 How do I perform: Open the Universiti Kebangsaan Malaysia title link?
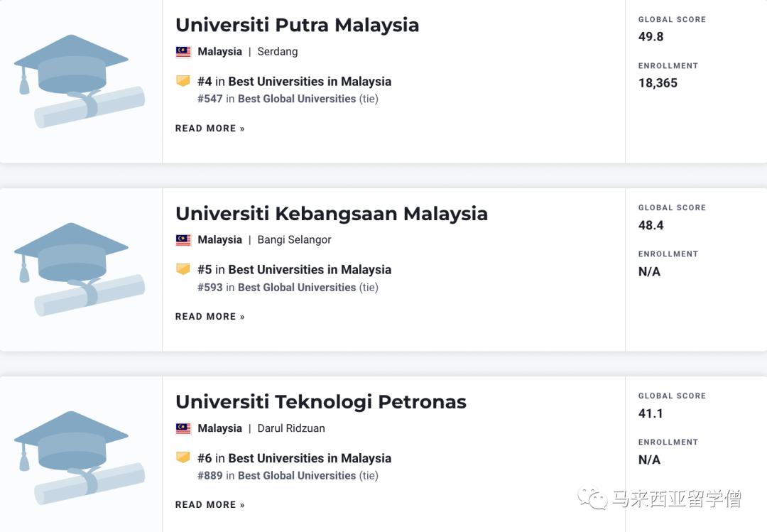click(x=331, y=214)
